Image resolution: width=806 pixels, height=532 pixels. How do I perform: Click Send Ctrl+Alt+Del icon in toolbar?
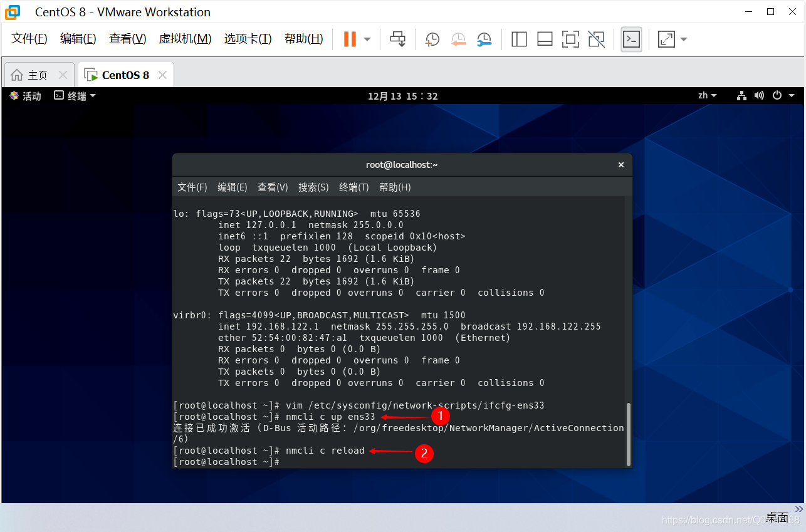pos(397,39)
